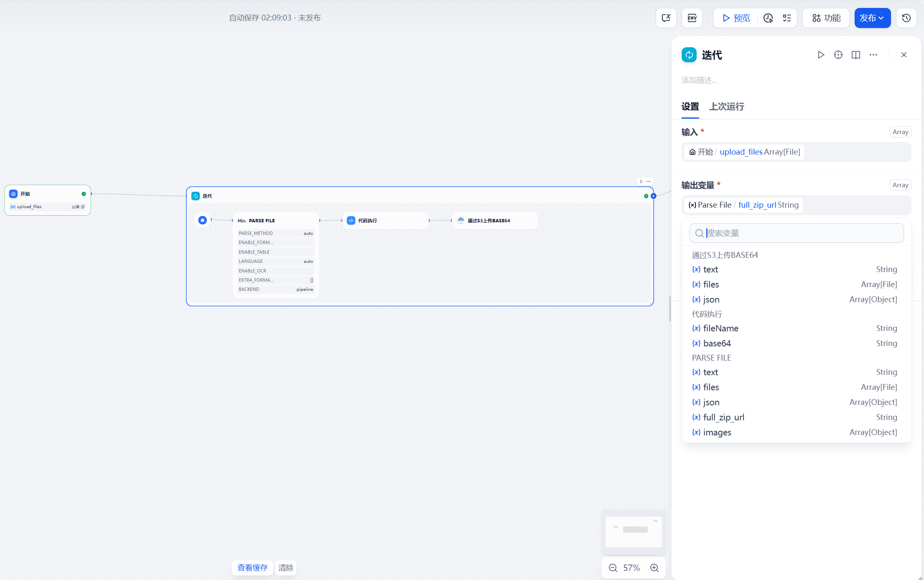Zoom out the canvas with minus magnifier
The height and width of the screenshot is (580, 924).
613,567
